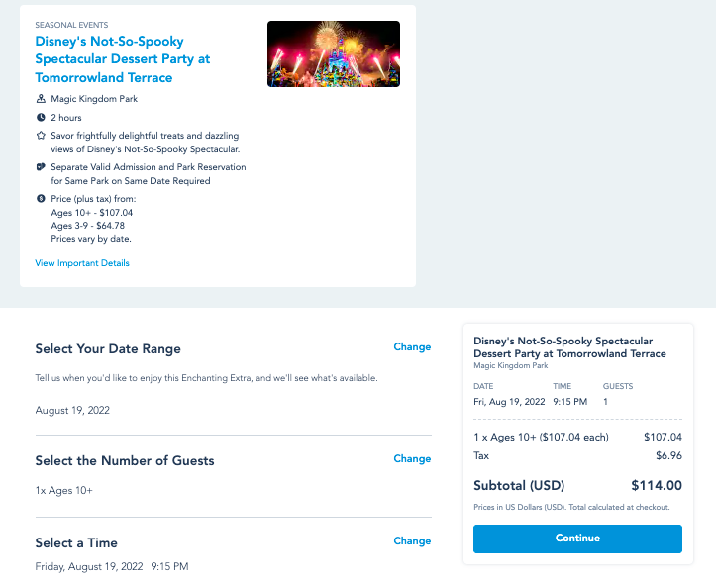
Task: Click the star icon beside the event description
Action: [x=41, y=136]
